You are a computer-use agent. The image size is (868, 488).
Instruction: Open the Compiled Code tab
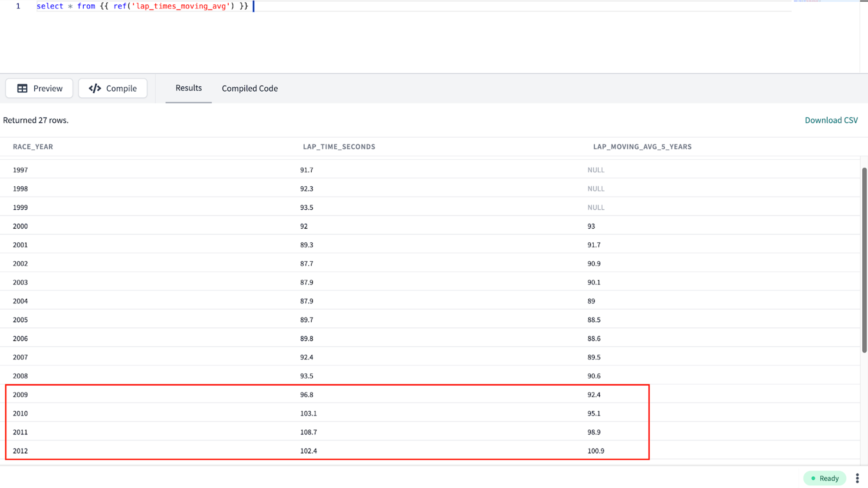coord(250,89)
